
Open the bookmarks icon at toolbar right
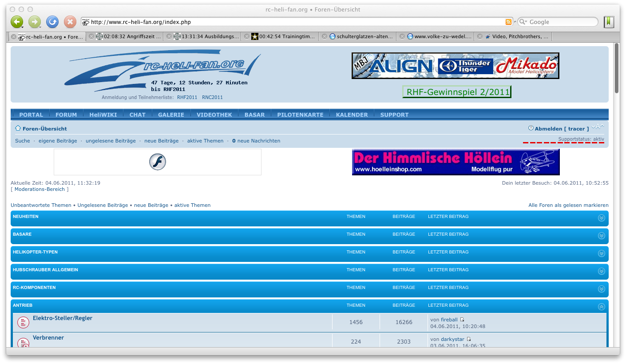pyautogui.click(x=609, y=22)
